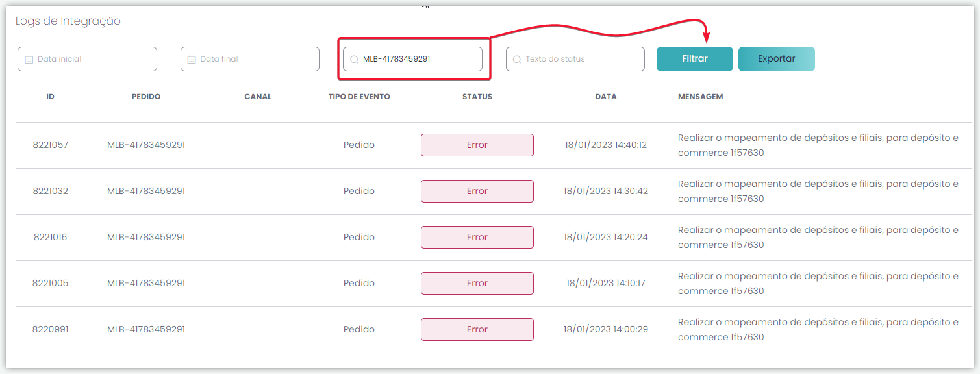This screenshot has width=980, height=374.
Task: Select log ID 8220991
Action: [51, 329]
